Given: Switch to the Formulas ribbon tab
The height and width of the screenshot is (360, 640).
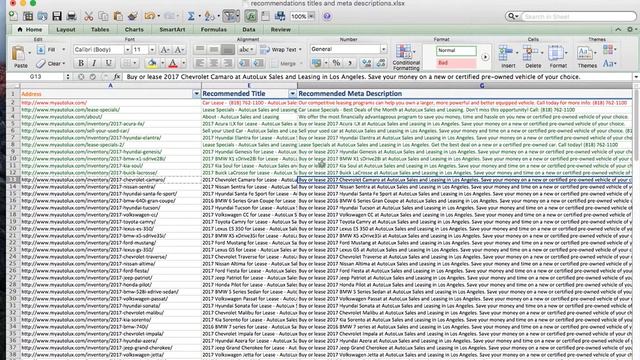Looking at the screenshot, I should click(x=213, y=29).
